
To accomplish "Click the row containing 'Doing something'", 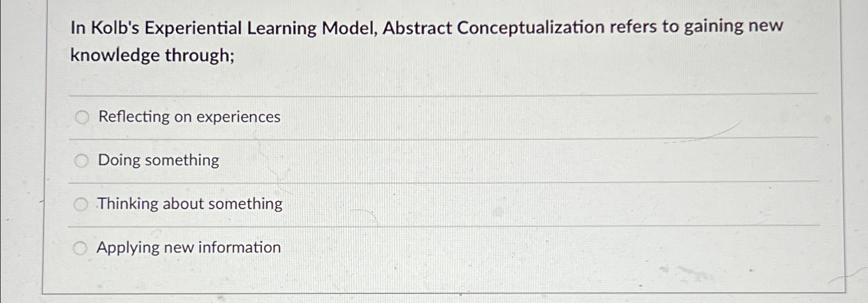I will 358,160.
